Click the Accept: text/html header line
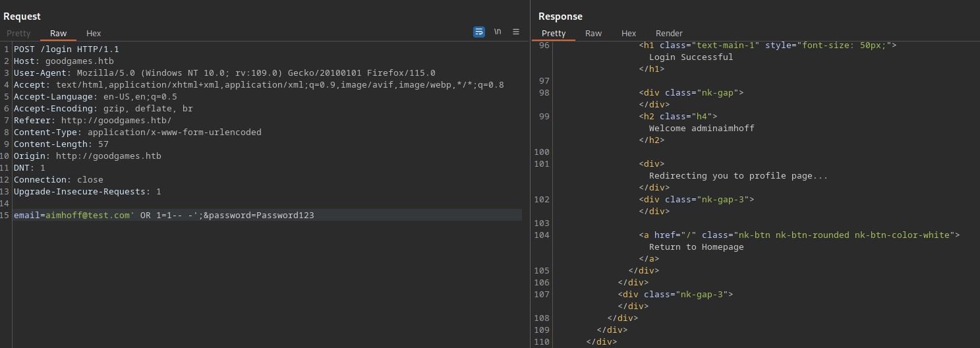Viewport: 980px width, 348px height. click(259, 85)
